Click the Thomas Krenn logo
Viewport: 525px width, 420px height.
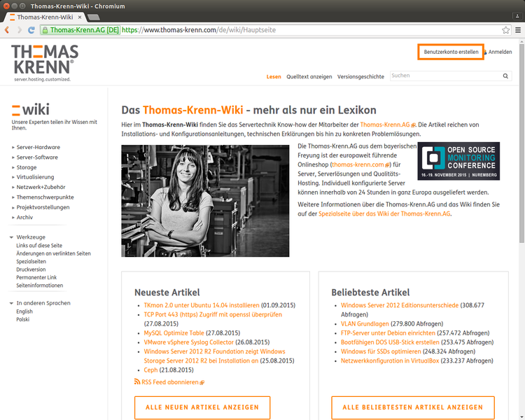[x=45, y=63]
